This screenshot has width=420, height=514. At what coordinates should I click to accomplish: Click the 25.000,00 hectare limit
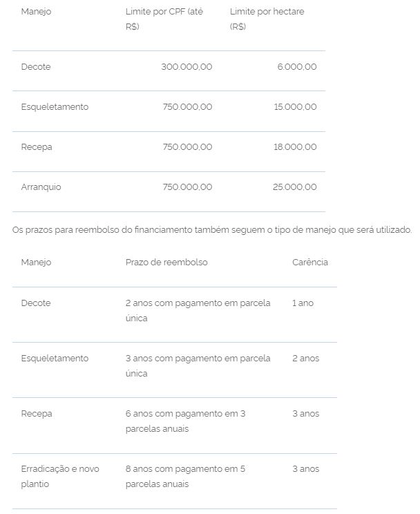(x=295, y=187)
